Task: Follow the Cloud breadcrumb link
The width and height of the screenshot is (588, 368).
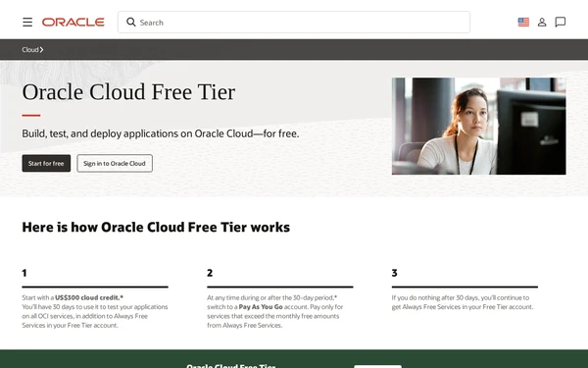Action: (32, 50)
